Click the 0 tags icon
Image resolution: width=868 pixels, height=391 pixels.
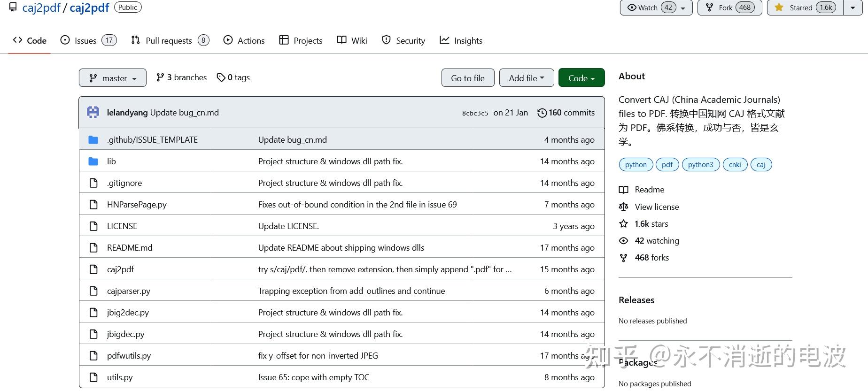221,77
